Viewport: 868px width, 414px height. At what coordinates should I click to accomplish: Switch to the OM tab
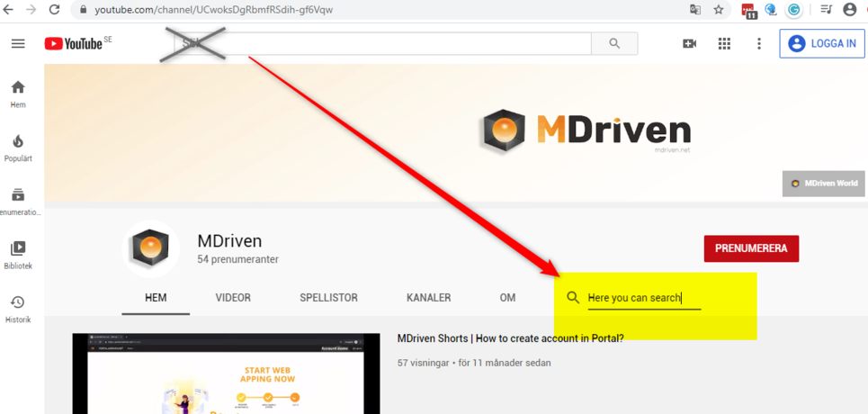pos(507,298)
